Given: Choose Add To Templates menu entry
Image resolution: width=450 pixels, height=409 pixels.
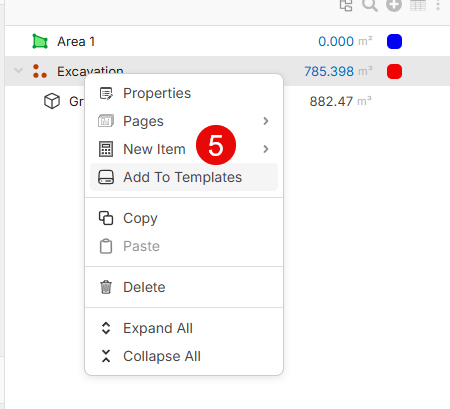Looking at the screenshot, I should pyautogui.click(x=184, y=177).
